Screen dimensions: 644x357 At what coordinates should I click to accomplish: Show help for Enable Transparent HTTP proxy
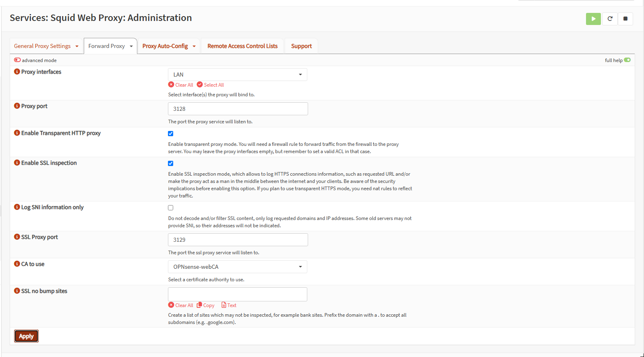(17, 133)
